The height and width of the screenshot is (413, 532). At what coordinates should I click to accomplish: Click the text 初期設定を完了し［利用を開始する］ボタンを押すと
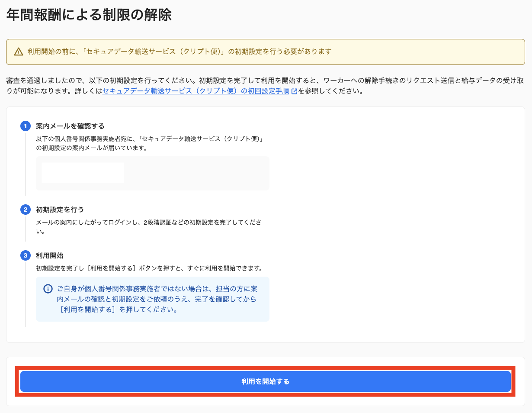click(x=149, y=268)
